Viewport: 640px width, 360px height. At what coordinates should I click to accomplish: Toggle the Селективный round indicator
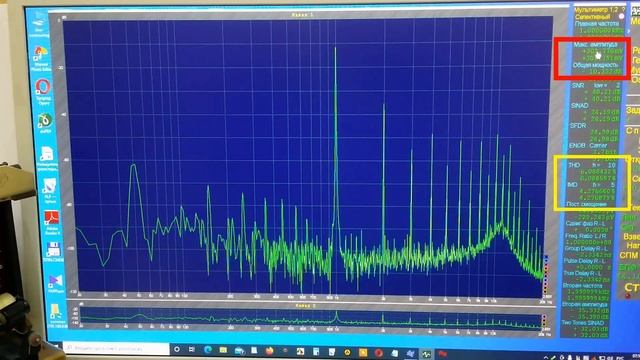click(x=621, y=16)
